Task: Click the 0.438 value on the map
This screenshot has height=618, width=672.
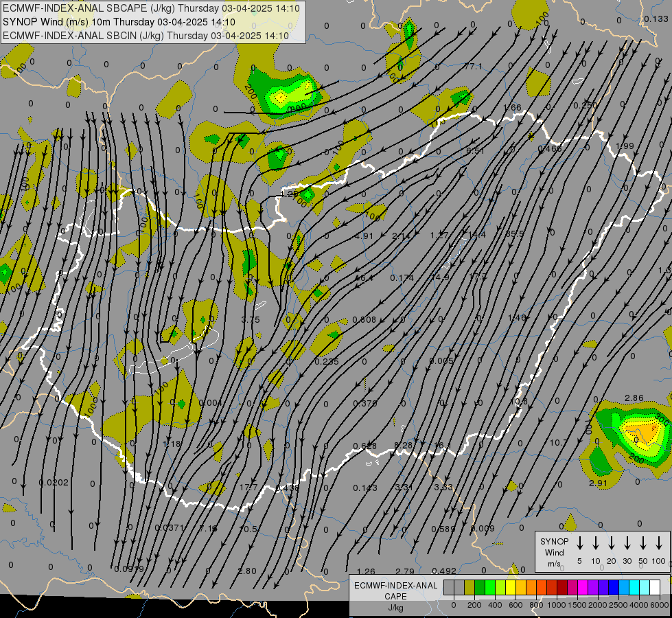Action: 288,488
